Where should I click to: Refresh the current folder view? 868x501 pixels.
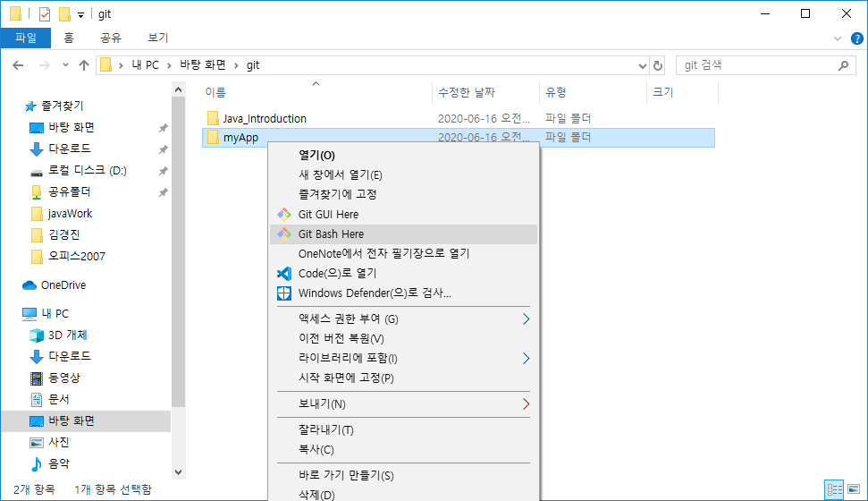tap(658, 65)
